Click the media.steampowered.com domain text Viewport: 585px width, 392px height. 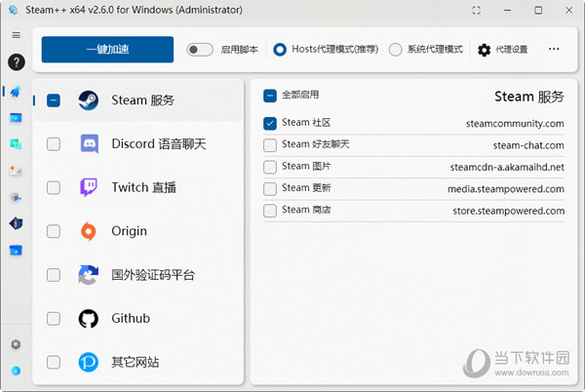pos(506,189)
